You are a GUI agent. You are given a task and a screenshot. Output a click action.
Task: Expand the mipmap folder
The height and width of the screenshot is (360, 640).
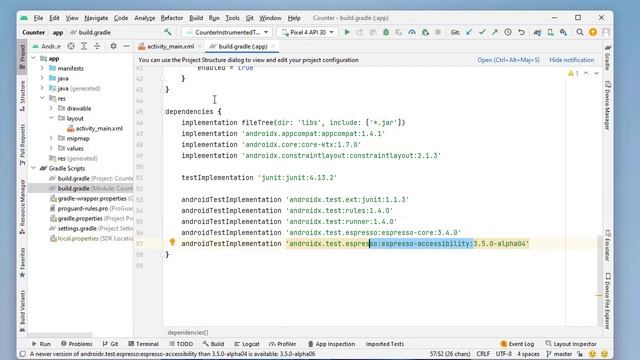(x=51, y=138)
